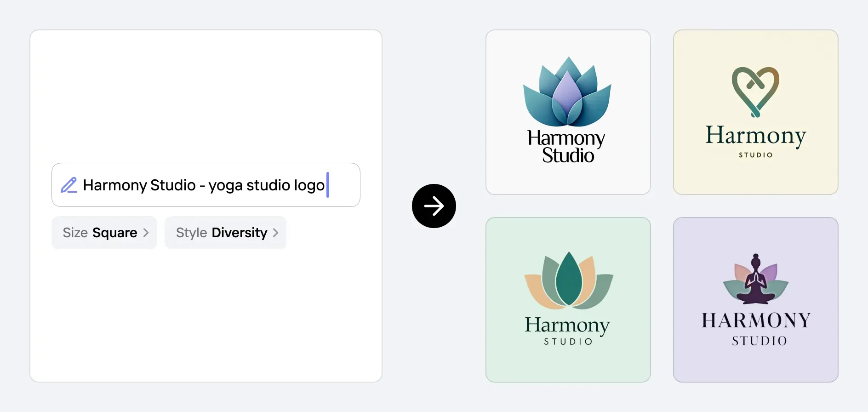Click the meditating figure logo graphic

point(756,279)
